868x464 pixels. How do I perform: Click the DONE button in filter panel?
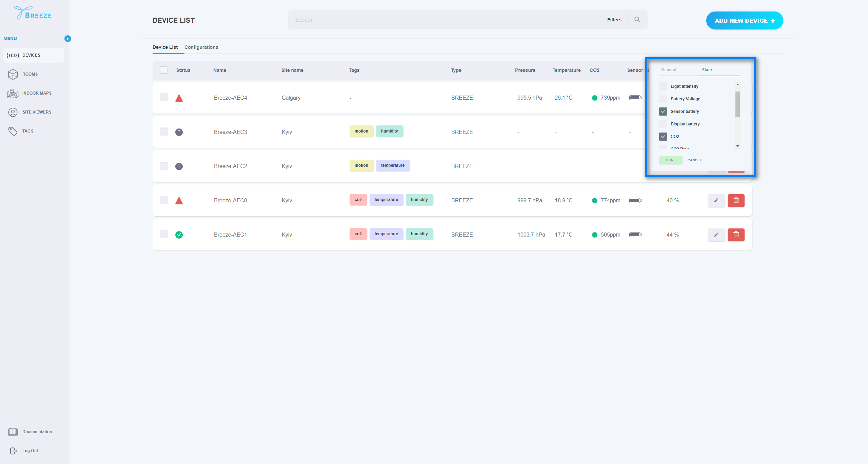point(671,159)
